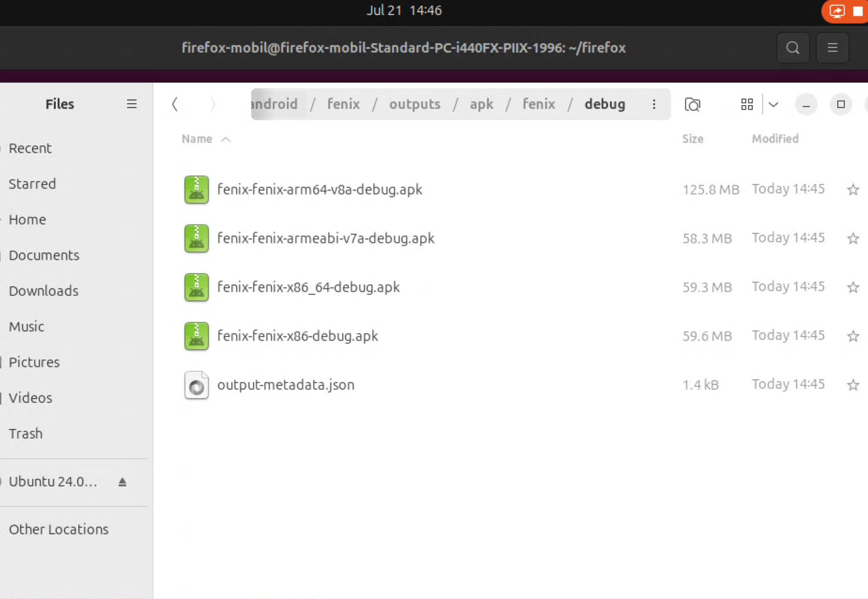Minimize the Files window
The height and width of the screenshot is (599, 868).
coord(806,105)
